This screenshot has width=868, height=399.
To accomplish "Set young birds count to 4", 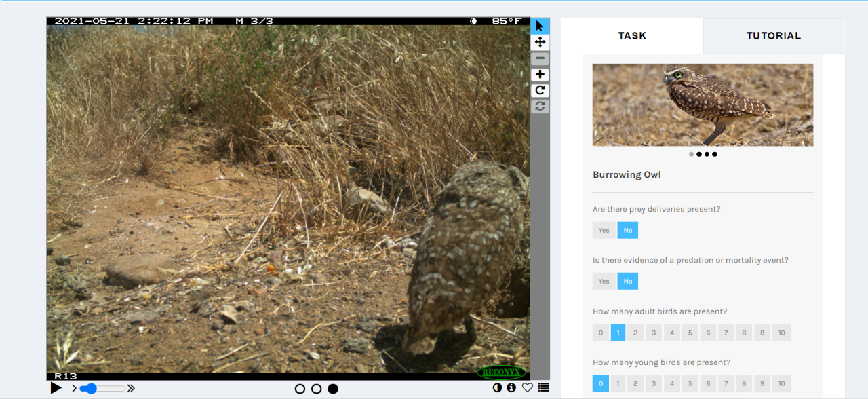I will coord(671,383).
